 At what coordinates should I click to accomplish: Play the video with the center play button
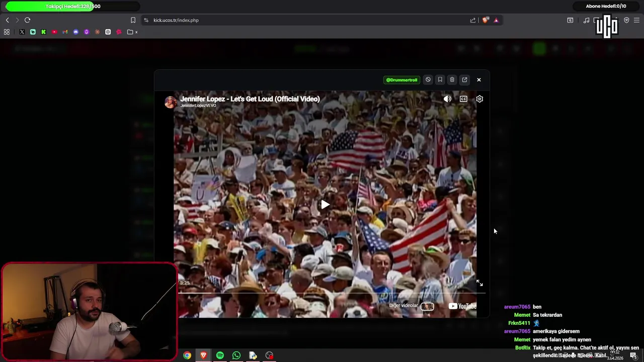click(x=325, y=204)
